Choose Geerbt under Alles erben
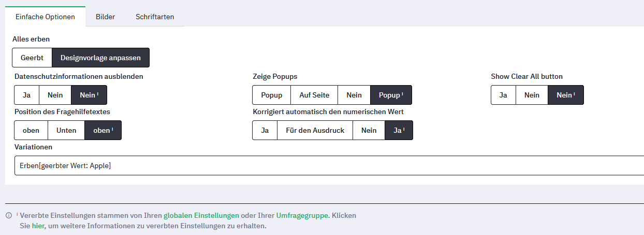Viewport: 644px width, 235px height. (x=32, y=58)
